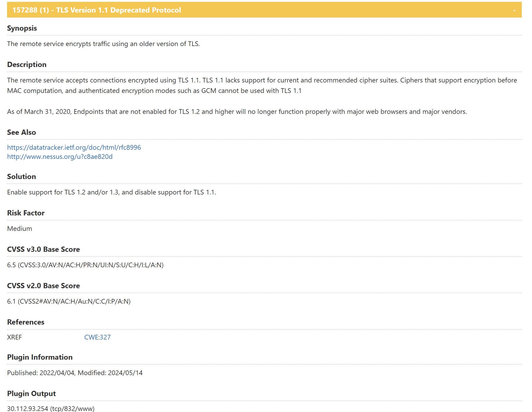The width and height of the screenshot is (532, 412).
Task: Click the Medium risk factor value
Action: pyautogui.click(x=20, y=229)
